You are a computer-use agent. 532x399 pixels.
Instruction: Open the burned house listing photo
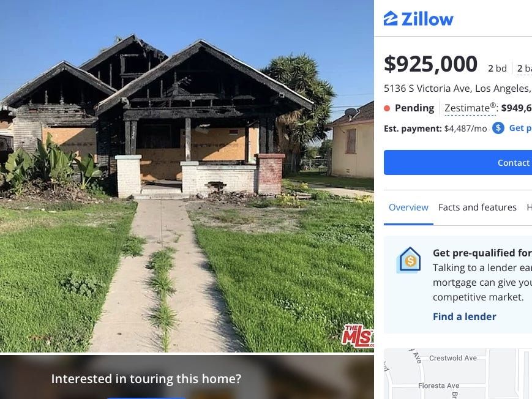[x=187, y=176]
